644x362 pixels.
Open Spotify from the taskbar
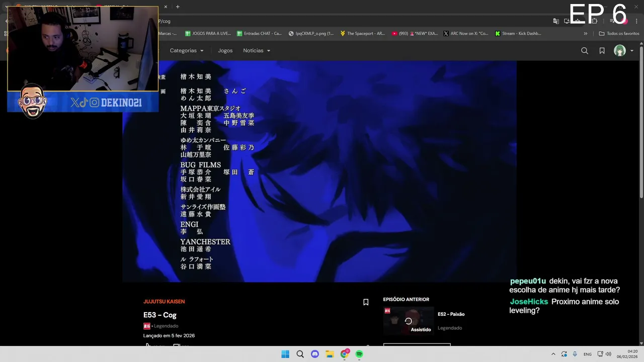359,354
